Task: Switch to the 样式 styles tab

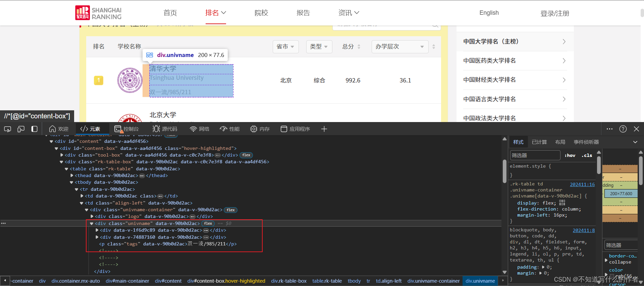Action: (518, 142)
